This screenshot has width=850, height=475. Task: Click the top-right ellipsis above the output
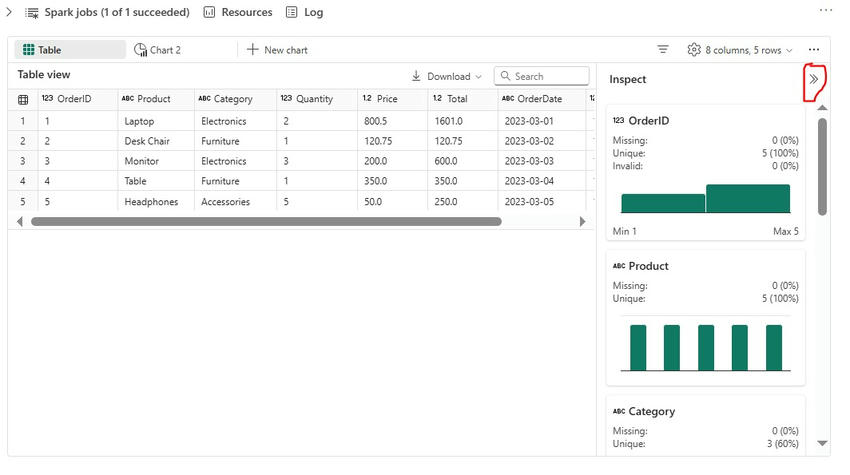pyautogui.click(x=825, y=10)
